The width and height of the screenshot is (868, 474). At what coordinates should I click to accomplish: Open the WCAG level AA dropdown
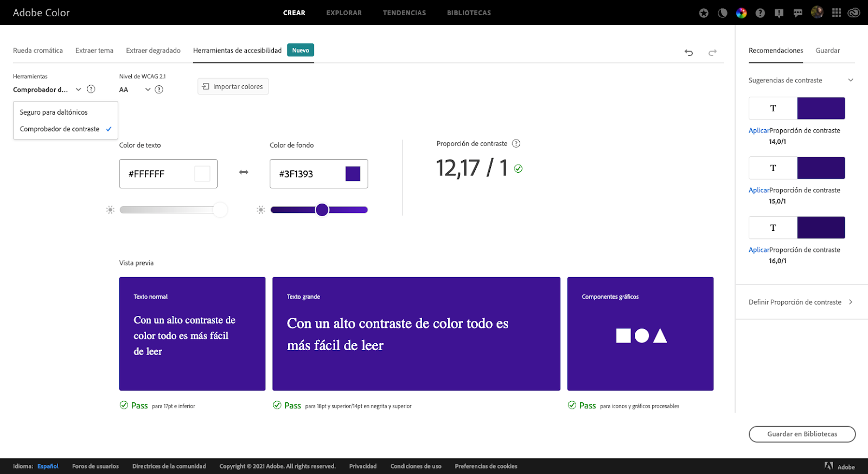point(135,90)
